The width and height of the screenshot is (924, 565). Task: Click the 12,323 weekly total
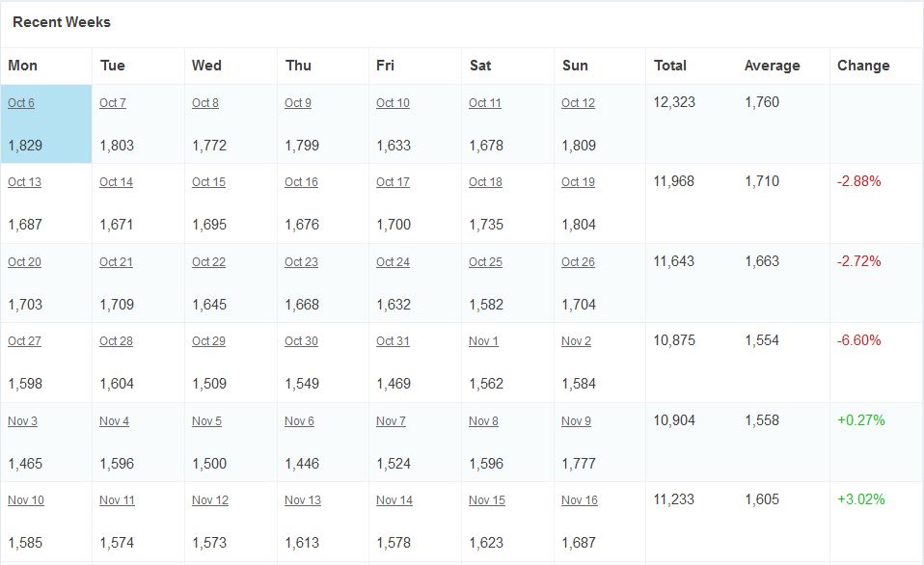[674, 102]
